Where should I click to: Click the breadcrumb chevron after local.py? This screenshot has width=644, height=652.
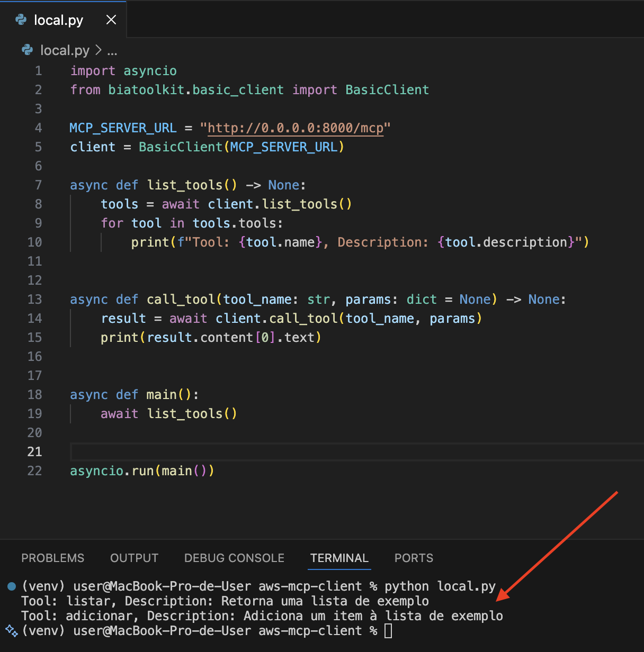(x=98, y=50)
